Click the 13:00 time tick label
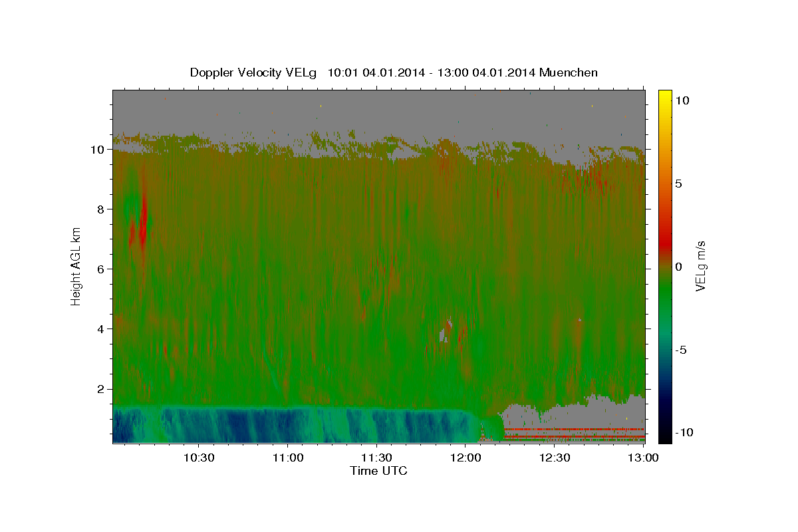The width and height of the screenshot is (798, 532). tap(644, 458)
